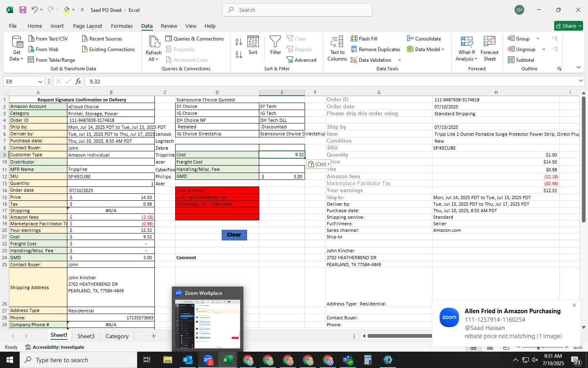
Task: Open Recent Sources
Action: pos(102,39)
